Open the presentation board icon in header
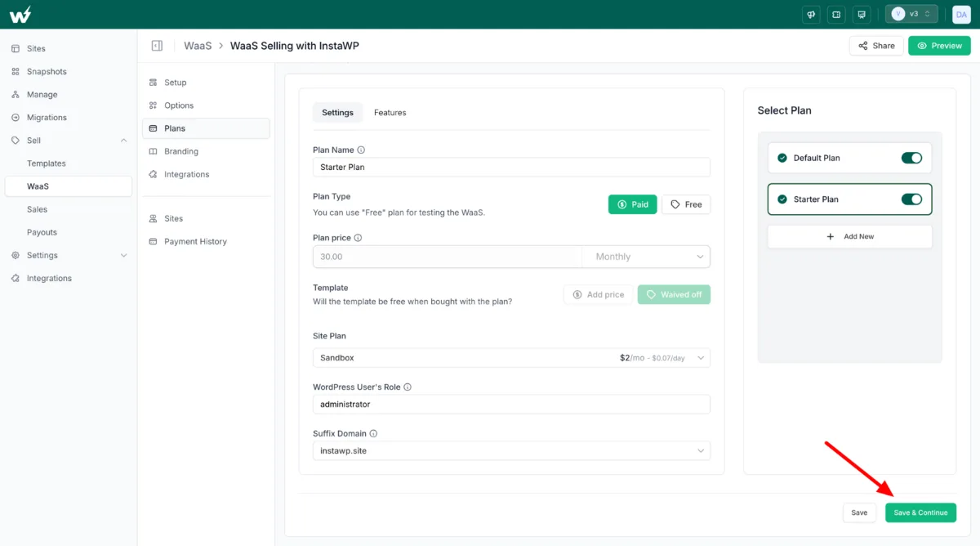 coord(860,14)
